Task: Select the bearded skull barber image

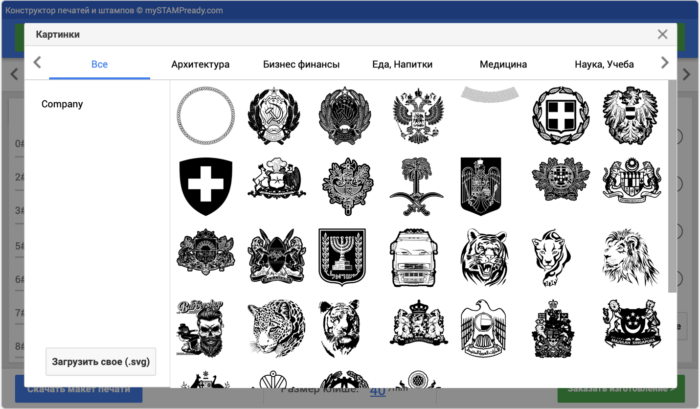Action: click(x=200, y=328)
